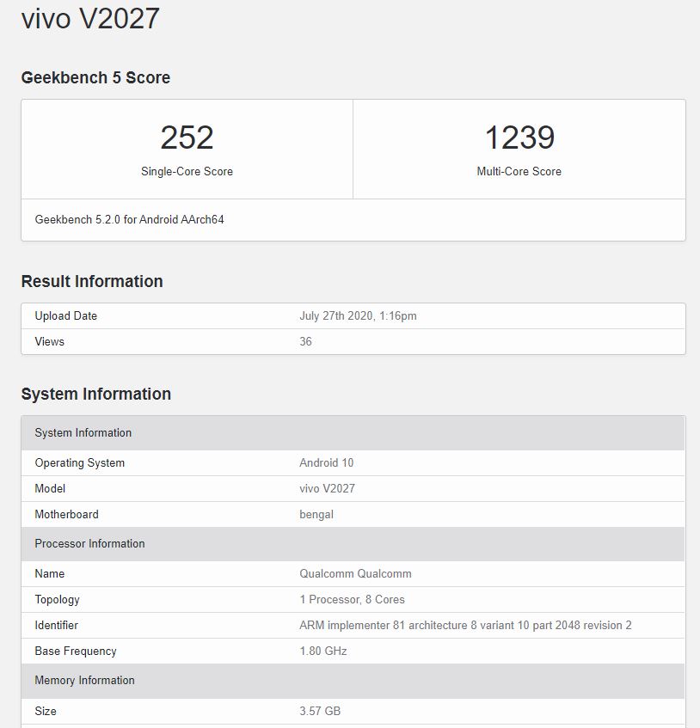Click the Geekbench 5 Score heading
Screen dimensions: 700x728
pos(95,77)
